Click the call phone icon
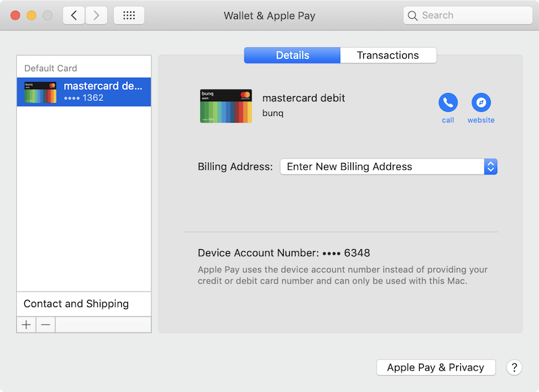The width and height of the screenshot is (539, 392). coord(448,103)
